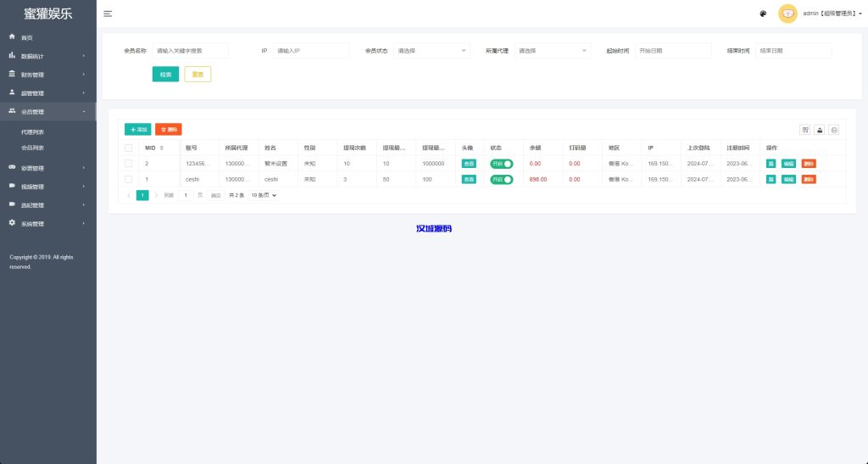
Task: Click the export table icon
Action: pos(820,130)
